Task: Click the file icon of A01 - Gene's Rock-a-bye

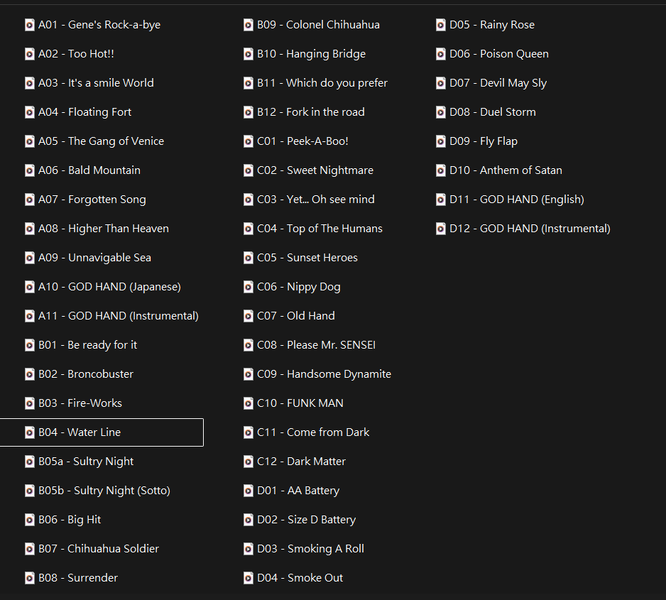Action: coord(29,25)
